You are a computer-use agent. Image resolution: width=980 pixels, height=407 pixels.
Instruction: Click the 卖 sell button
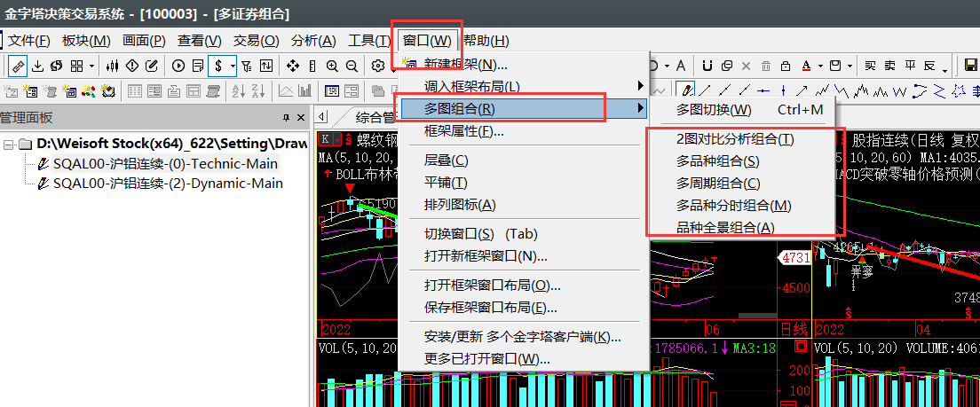click(x=890, y=66)
